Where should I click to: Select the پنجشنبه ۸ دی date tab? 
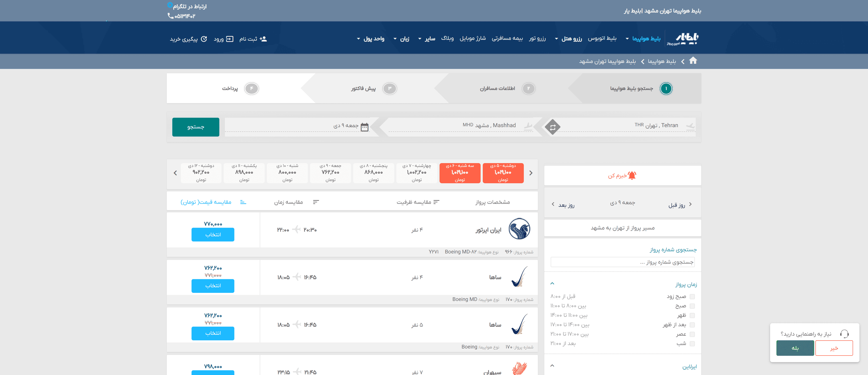click(x=373, y=173)
